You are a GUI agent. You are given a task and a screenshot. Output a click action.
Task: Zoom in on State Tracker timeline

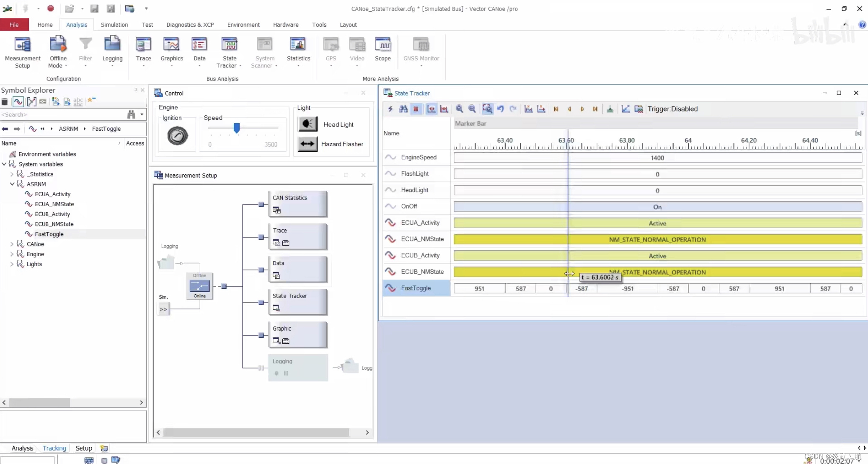460,109
